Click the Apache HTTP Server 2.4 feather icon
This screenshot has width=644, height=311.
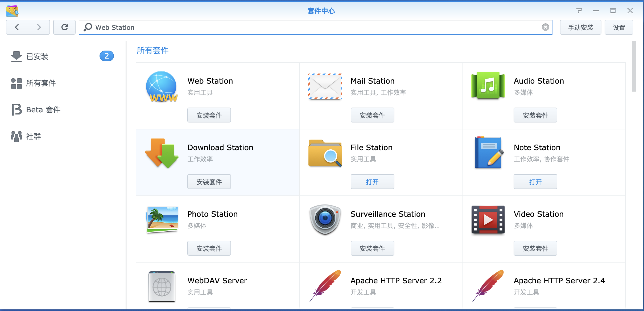click(x=488, y=286)
